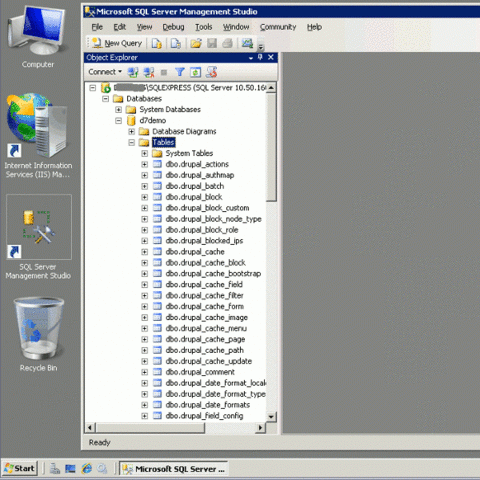Open the Help menu
The image size is (480, 480).
(314, 27)
